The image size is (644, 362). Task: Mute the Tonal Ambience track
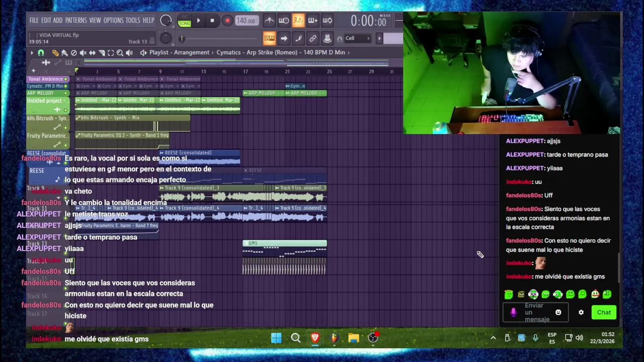(65, 79)
